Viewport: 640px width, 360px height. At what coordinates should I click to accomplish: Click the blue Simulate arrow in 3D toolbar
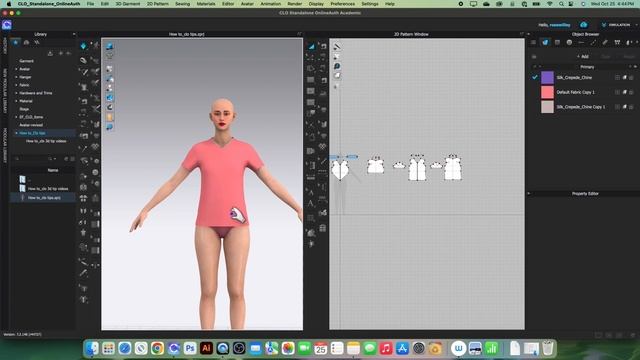click(x=84, y=46)
